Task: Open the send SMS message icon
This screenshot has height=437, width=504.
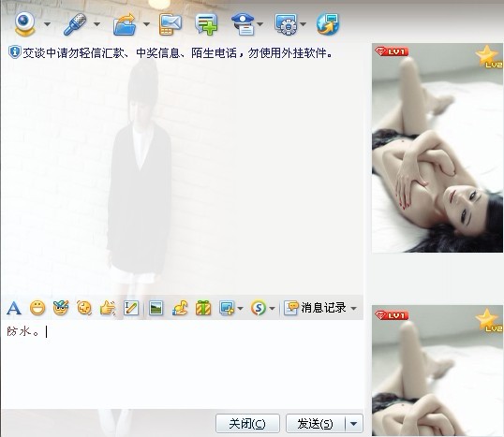Action: pyautogui.click(x=170, y=24)
